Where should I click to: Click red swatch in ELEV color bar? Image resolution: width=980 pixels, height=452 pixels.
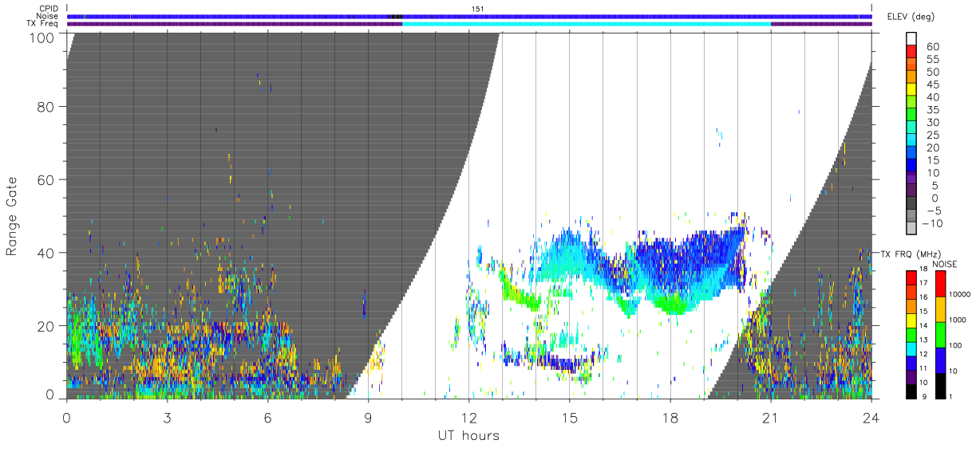[913, 52]
